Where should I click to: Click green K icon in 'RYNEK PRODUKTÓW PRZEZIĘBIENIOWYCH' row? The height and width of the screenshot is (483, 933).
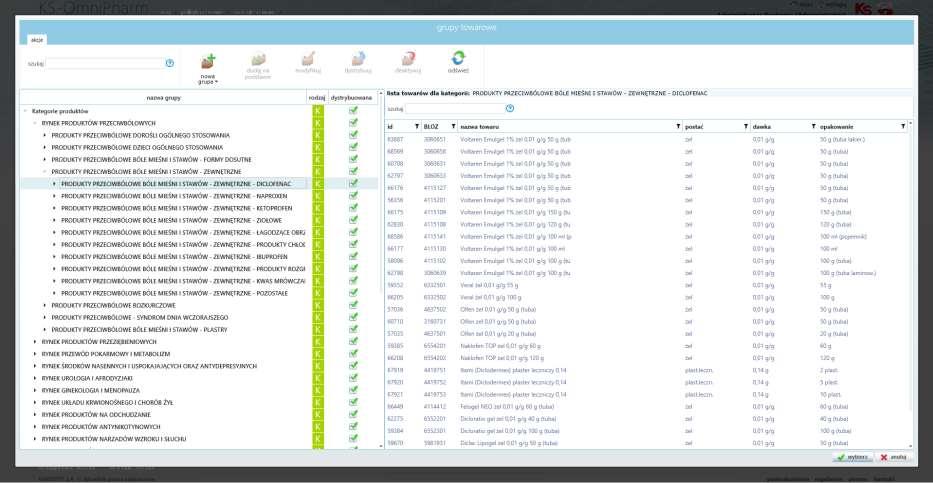(318, 342)
